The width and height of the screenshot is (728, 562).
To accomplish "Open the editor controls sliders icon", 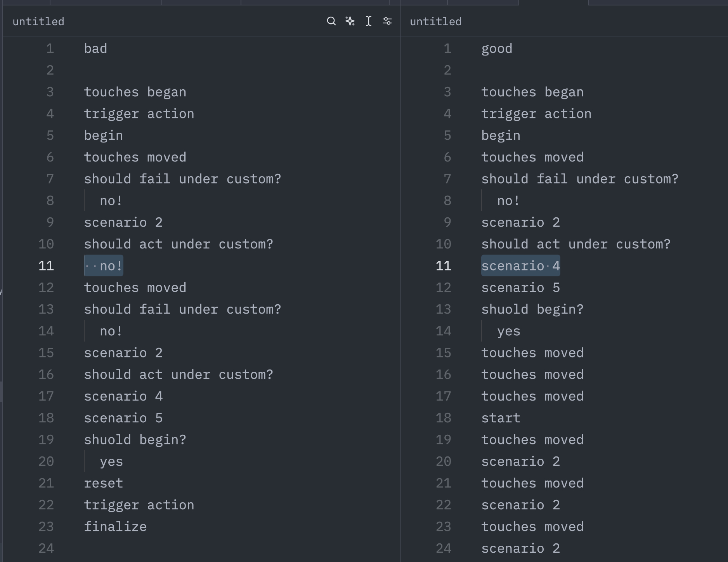I will click(x=387, y=21).
